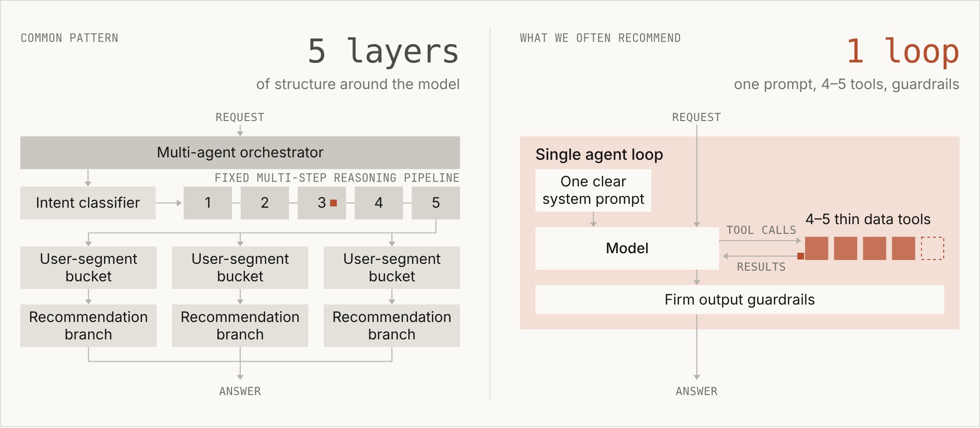Click the 'TOOL CALLS' label
This screenshot has height=428, width=980.
761,230
